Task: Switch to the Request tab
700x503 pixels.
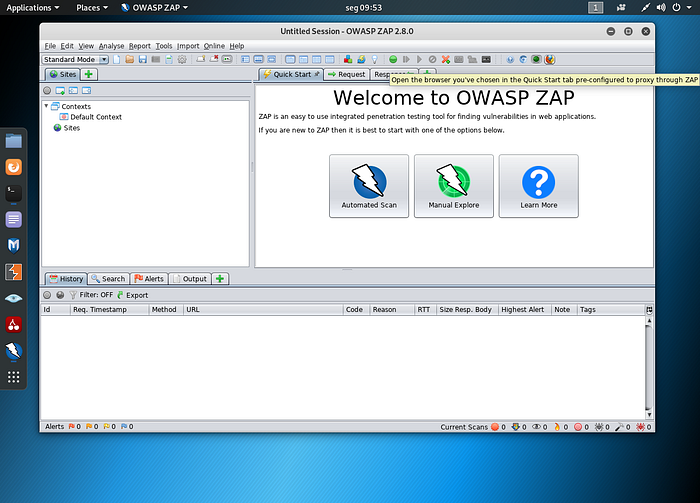Action: 346,75
